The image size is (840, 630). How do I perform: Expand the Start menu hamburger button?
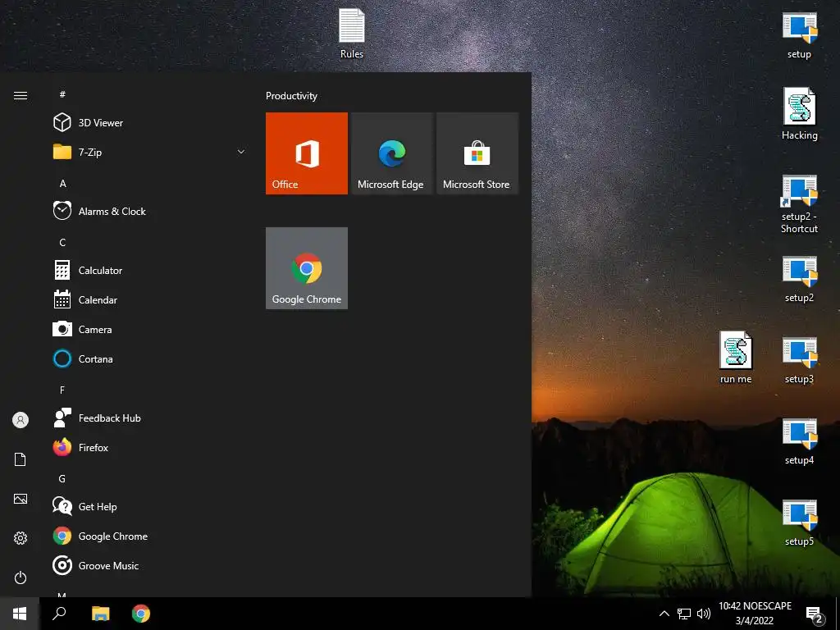point(21,95)
